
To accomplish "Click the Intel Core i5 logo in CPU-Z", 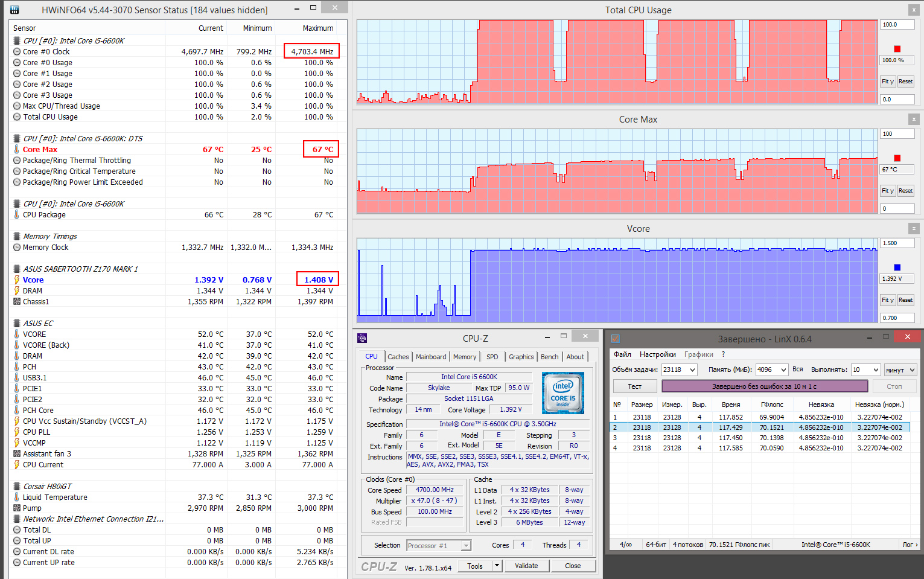I will [562, 392].
